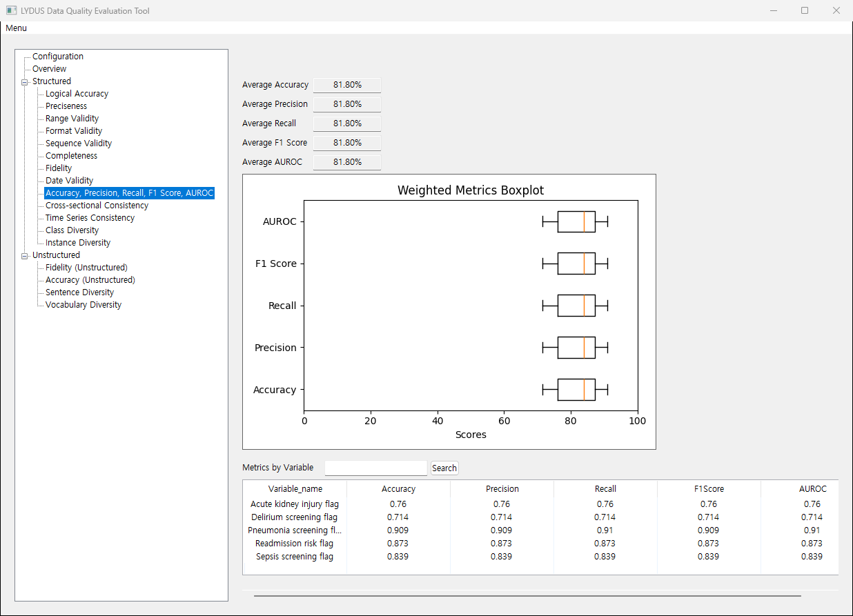Click the Precision column header
Screen dimensions: 853x616
click(502, 489)
